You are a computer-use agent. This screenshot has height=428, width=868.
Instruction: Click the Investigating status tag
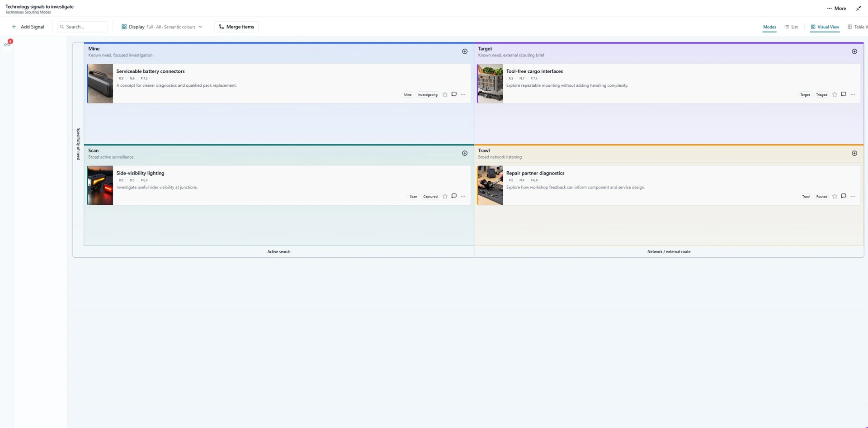coord(428,94)
